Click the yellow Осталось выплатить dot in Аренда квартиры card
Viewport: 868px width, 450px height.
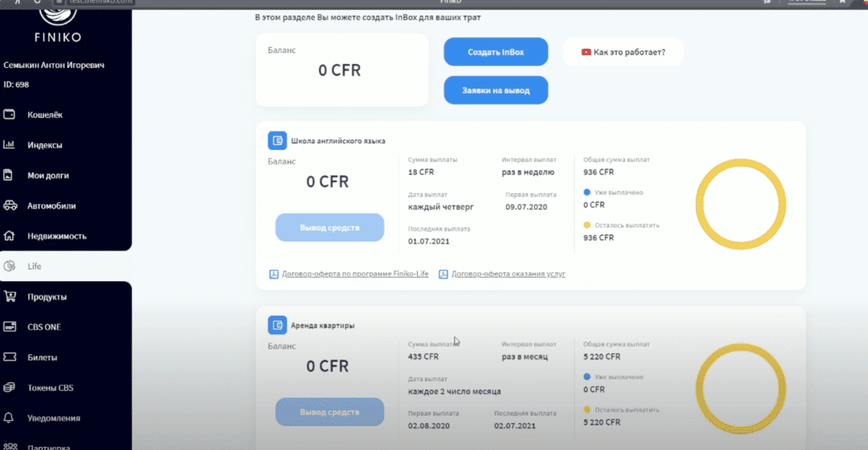(587, 410)
